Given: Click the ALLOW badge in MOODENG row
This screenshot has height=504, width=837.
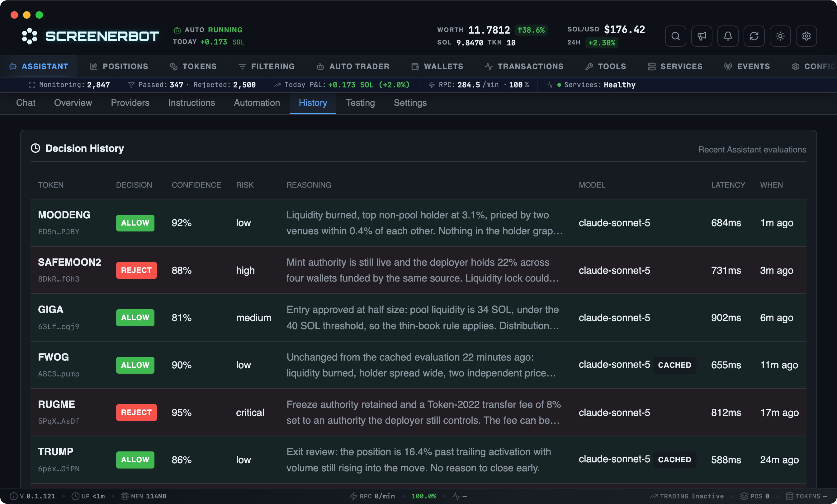Looking at the screenshot, I should pos(135,223).
